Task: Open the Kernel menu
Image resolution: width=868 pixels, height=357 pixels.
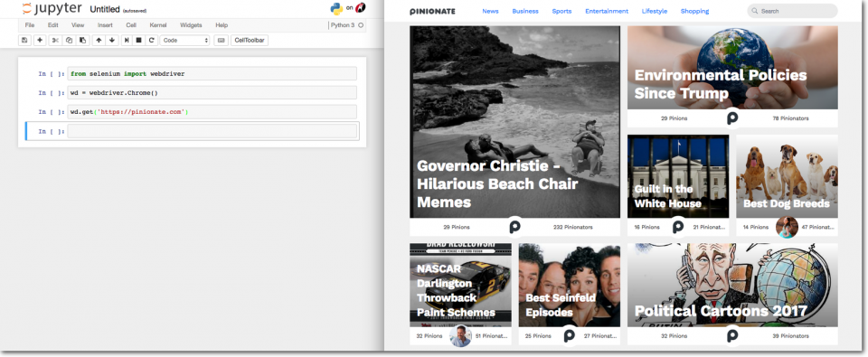Action: point(158,25)
